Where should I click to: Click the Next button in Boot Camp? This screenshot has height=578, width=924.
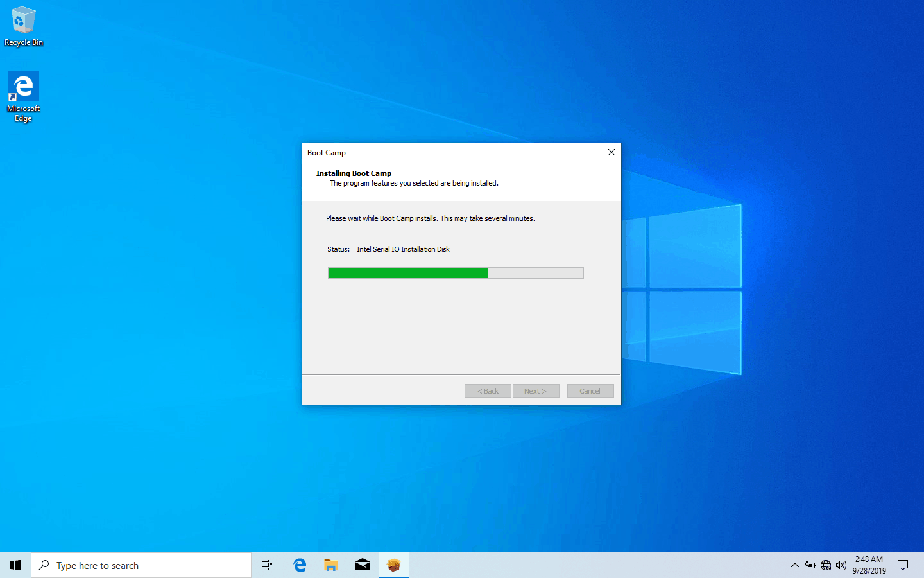(536, 391)
